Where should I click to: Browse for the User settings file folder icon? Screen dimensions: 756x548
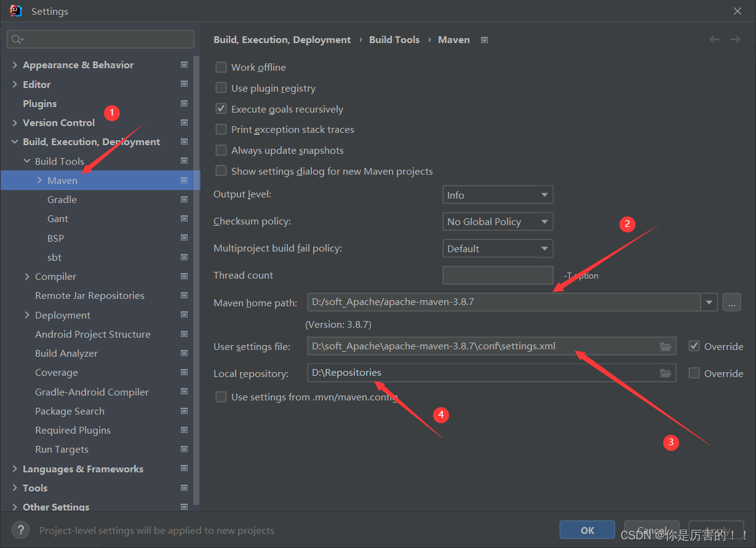(665, 346)
